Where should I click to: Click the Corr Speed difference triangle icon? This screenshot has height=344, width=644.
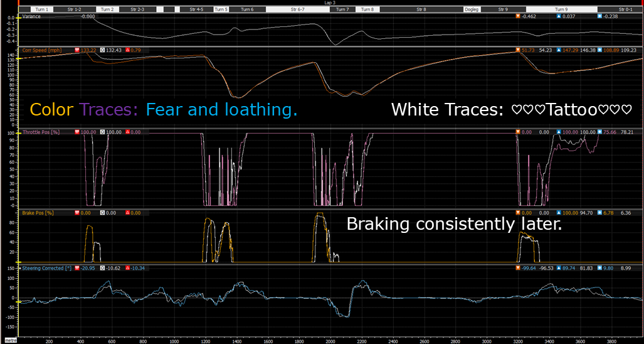click(127, 50)
